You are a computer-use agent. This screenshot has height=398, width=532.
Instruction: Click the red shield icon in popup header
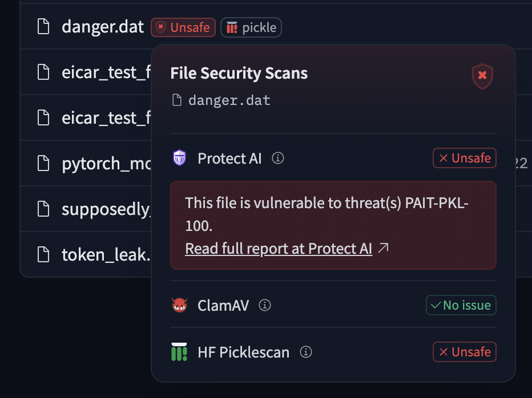point(482,76)
